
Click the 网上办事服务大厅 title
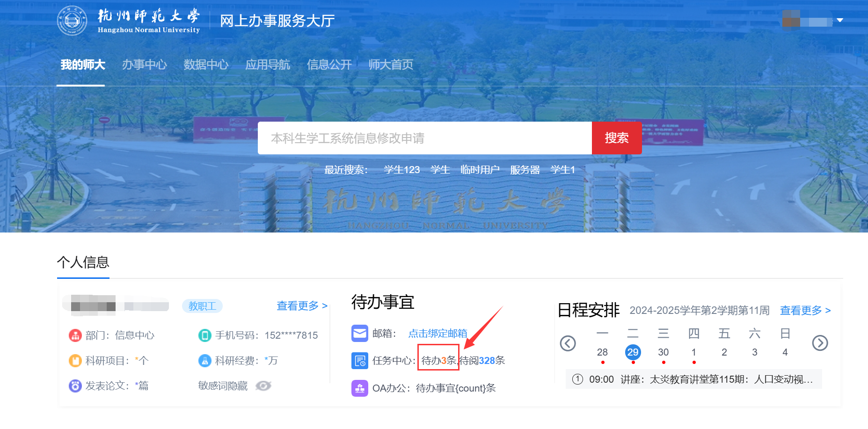pos(277,21)
